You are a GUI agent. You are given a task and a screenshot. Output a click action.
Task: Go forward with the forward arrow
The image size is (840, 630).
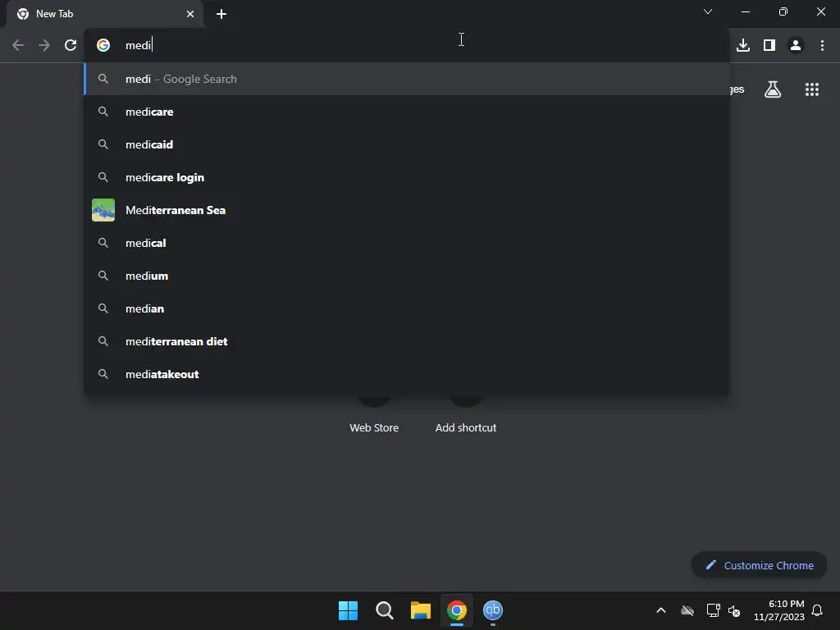tap(44, 45)
